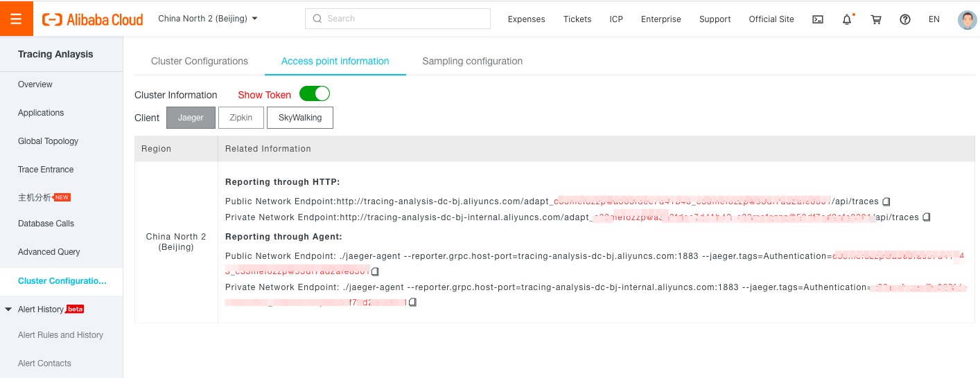Open the notifications bell
The height and width of the screenshot is (378, 980).
point(847,19)
